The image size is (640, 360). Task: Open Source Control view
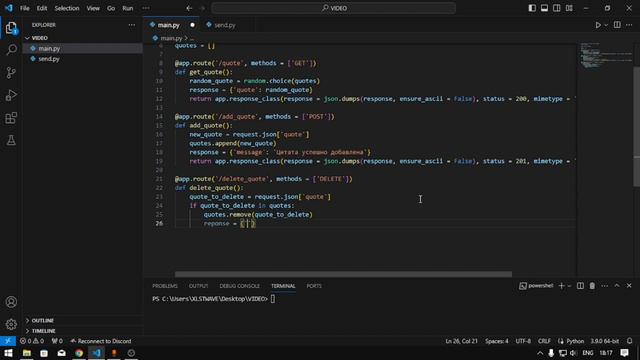point(11,73)
